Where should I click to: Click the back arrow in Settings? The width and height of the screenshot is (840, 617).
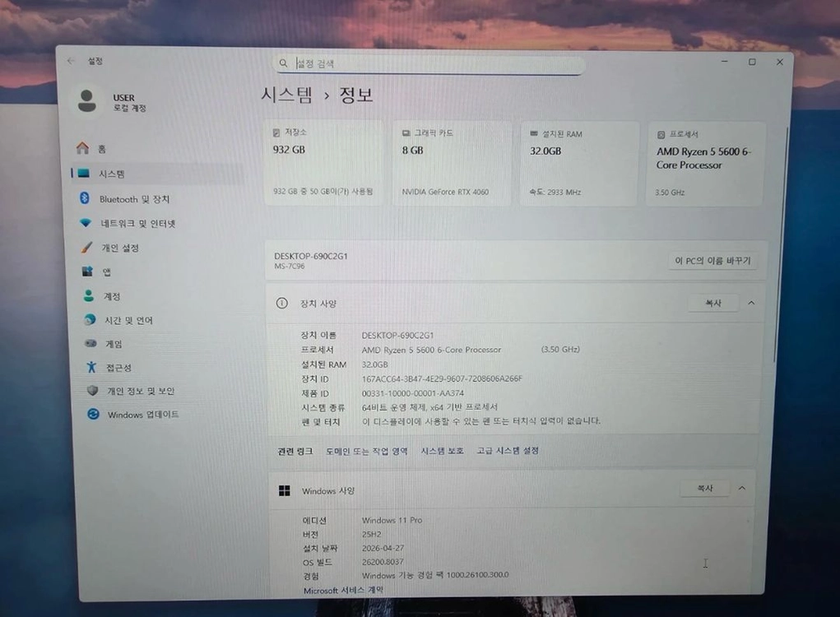pyautogui.click(x=72, y=61)
